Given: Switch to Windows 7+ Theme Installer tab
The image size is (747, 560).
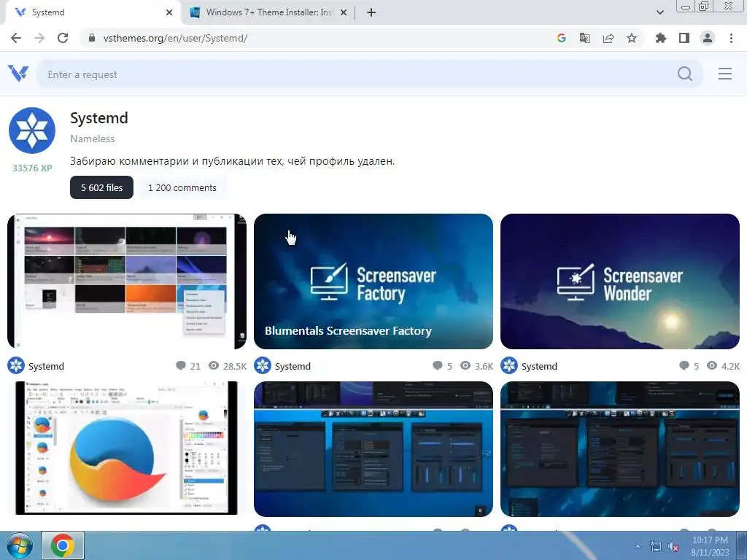Looking at the screenshot, I should pos(268,12).
